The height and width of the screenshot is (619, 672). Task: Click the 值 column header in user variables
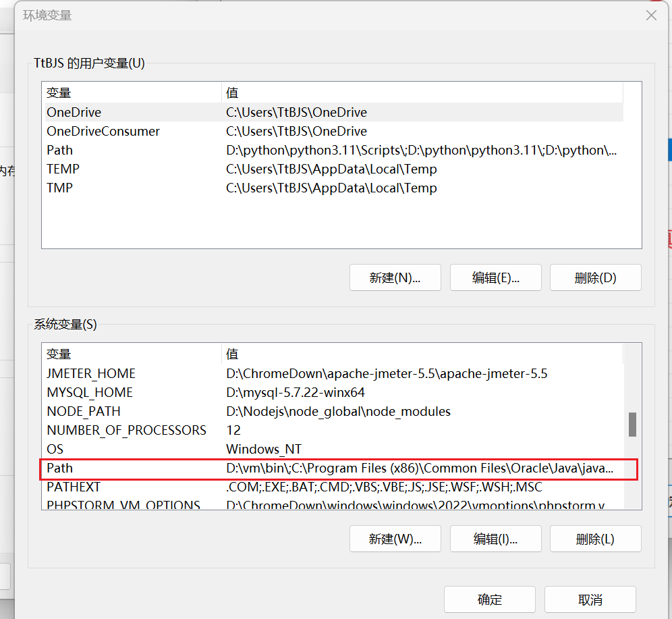pos(422,93)
